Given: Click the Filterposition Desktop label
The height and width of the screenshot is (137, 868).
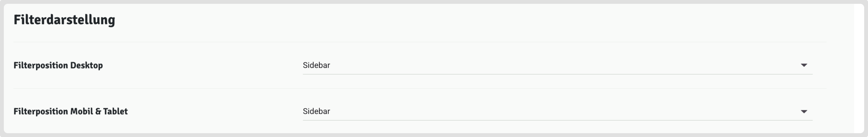Looking at the screenshot, I should point(58,65).
